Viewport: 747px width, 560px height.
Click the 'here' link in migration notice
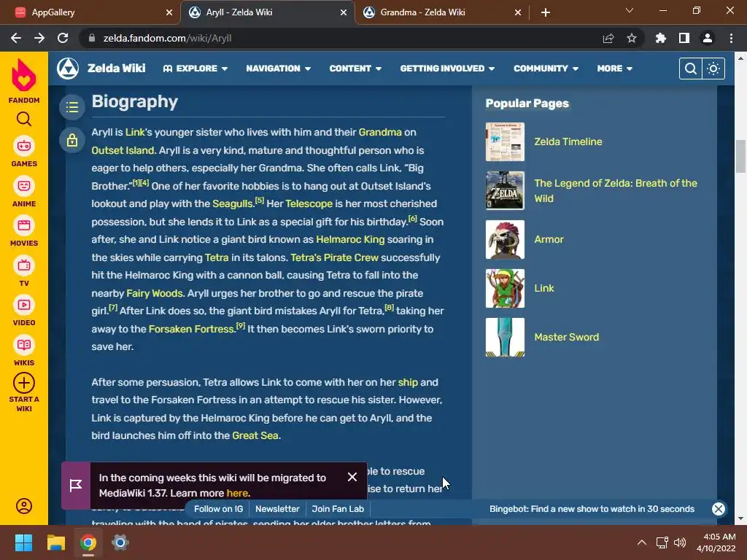(237, 493)
